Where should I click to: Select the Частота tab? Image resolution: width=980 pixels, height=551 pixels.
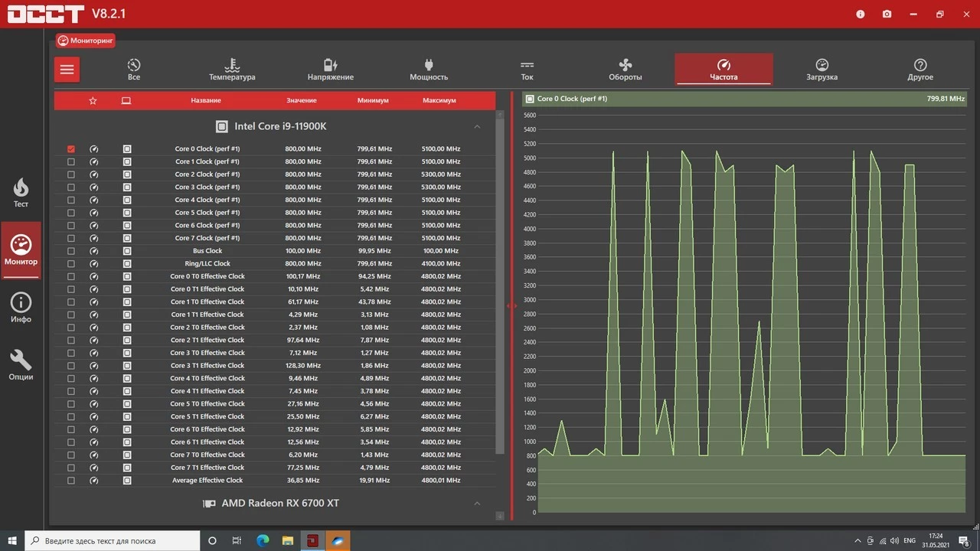[724, 69]
